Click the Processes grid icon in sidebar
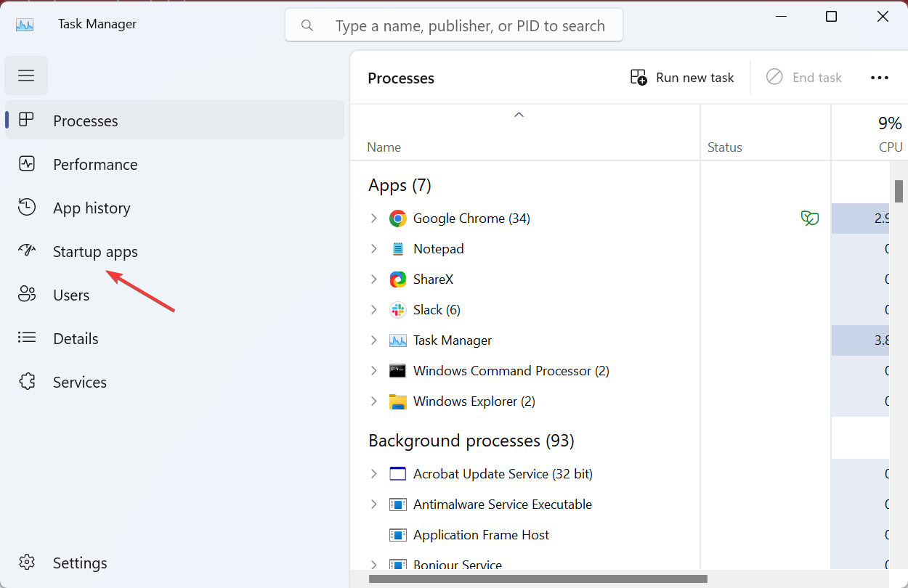This screenshot has width=908, height=588. 27,120
